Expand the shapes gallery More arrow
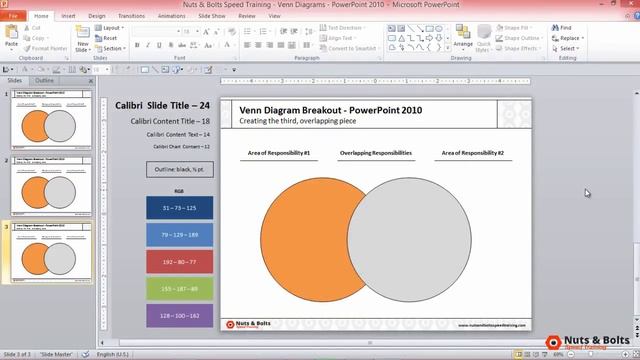The image size is (640, 360). pos(448,48)
